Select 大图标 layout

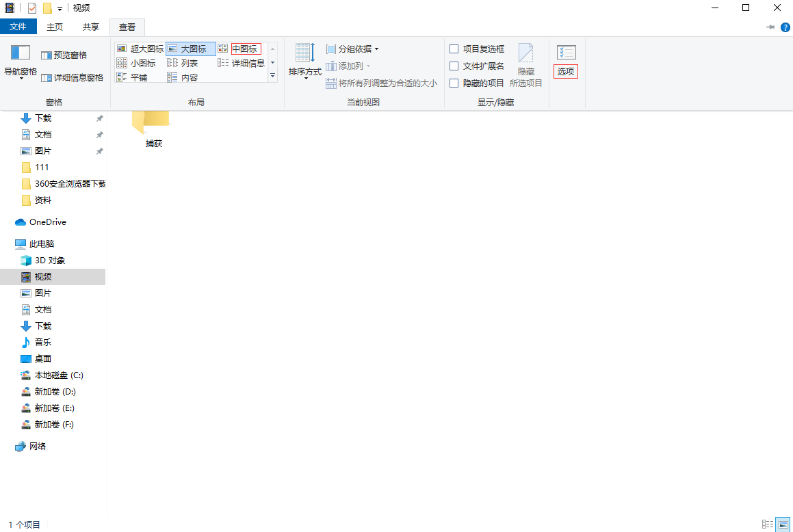click(x=191, y=49)
